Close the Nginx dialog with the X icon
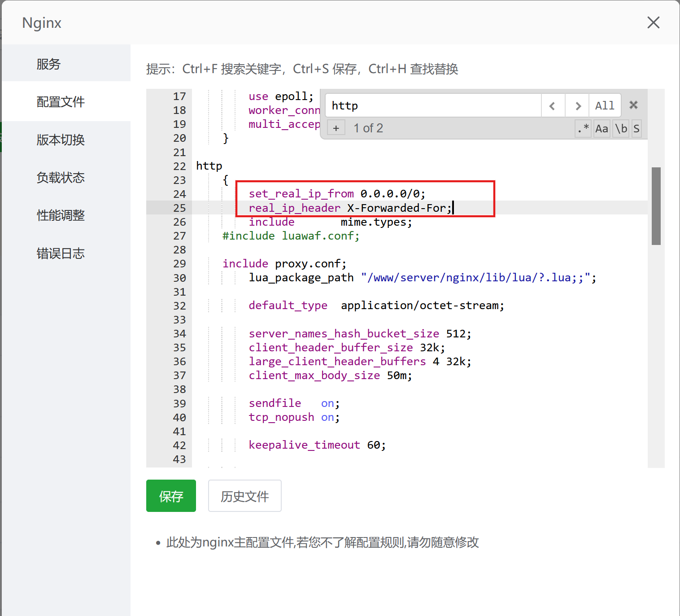 [653, 22]
